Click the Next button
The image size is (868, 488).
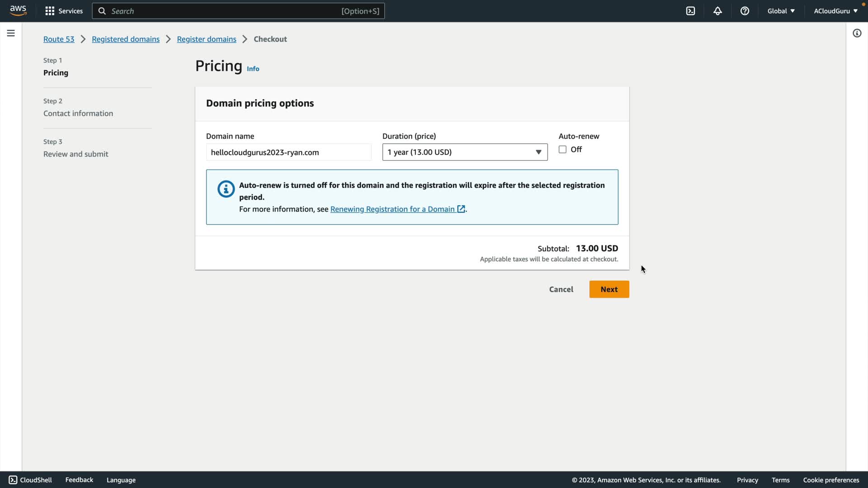[x=609, y=289]
